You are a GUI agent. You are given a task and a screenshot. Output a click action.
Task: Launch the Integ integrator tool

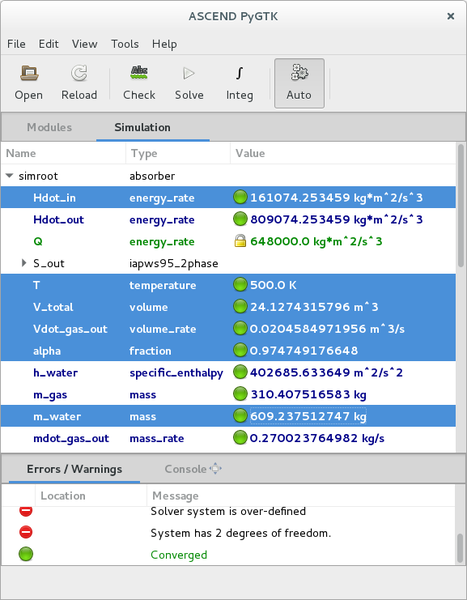click(239, 83)
